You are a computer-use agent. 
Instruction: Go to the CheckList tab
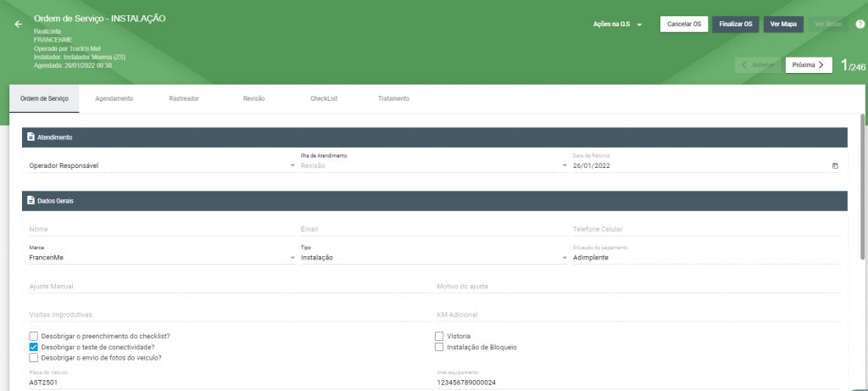324,98
